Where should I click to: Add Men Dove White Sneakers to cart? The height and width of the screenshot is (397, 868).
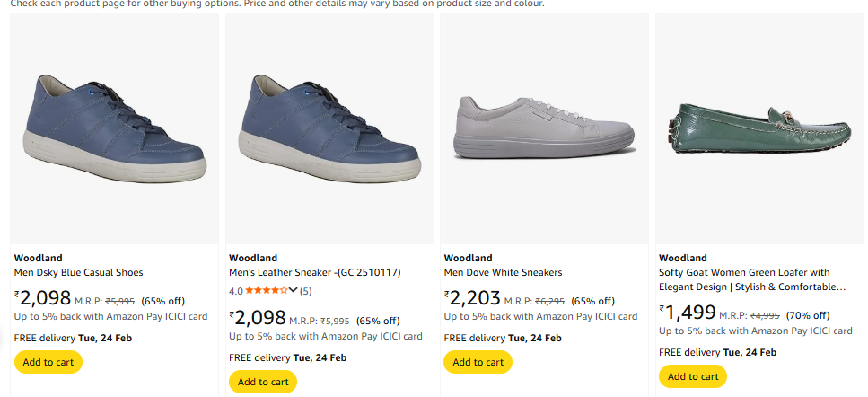click(x=478, y=362)
